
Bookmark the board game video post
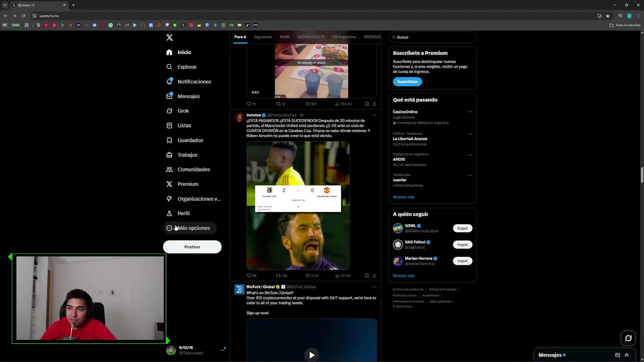pyautogui.click(x=367, y=104)
